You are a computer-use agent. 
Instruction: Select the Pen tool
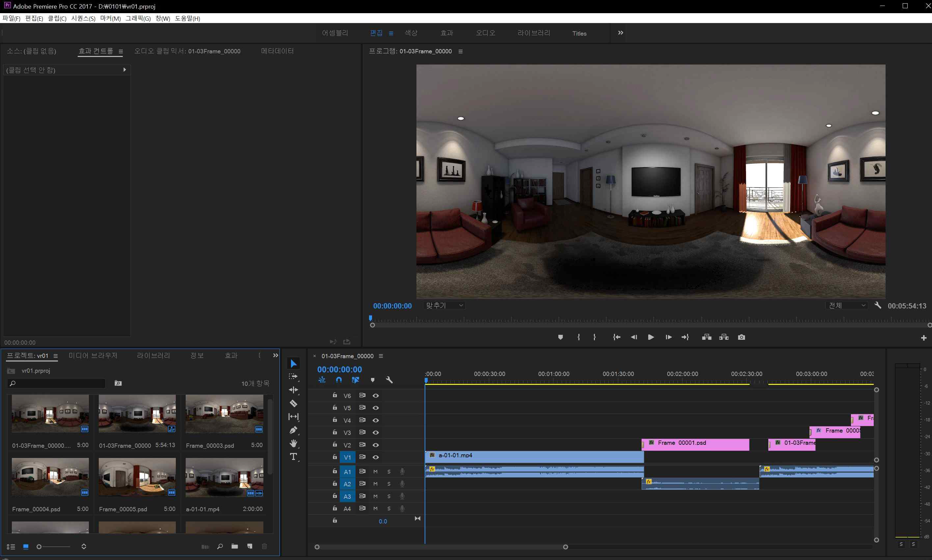tap(293, 430)
